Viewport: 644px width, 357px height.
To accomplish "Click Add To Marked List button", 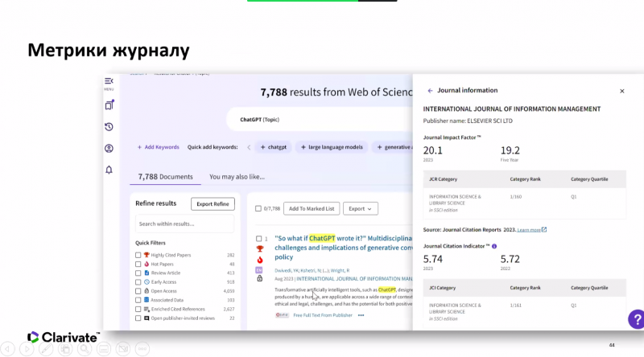I will 312,208.
